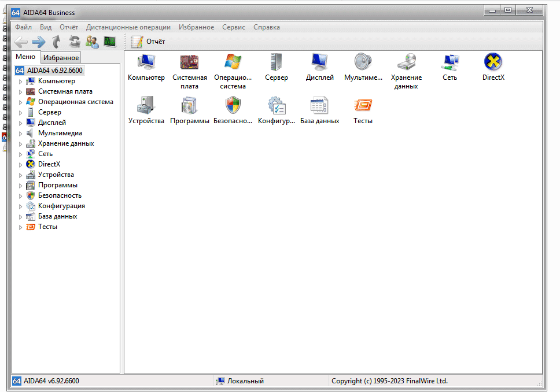Click the users management toolbar icon
Image resolution: width=560 pixels, height=392 pixels.
coord(92,42)
